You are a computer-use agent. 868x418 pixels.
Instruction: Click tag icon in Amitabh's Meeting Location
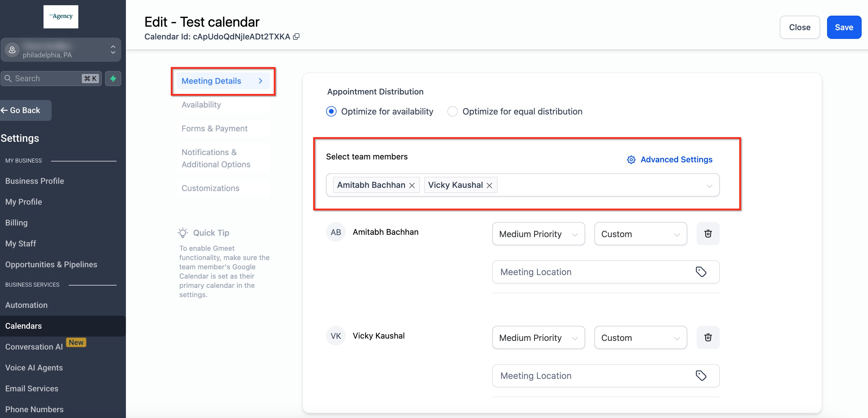(x=701, y=272)
